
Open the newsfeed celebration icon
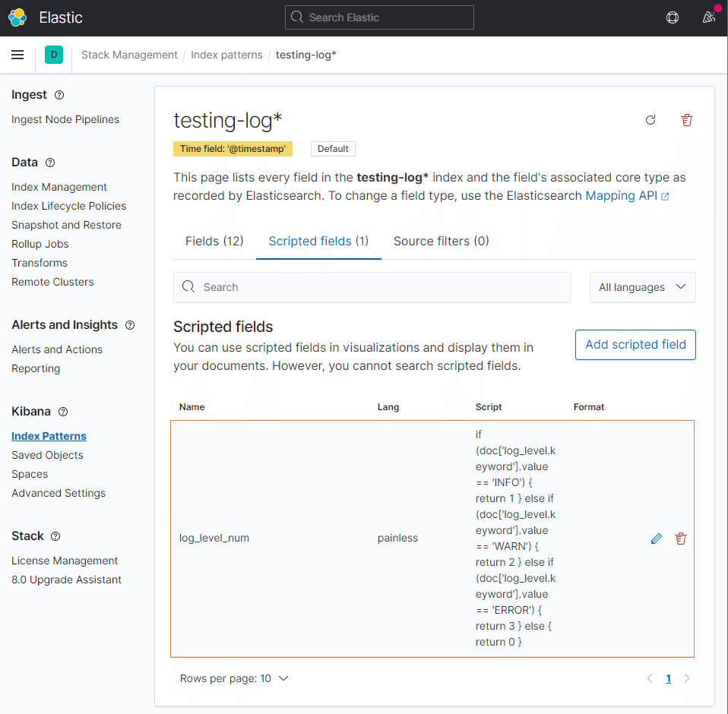pos(708,17)
